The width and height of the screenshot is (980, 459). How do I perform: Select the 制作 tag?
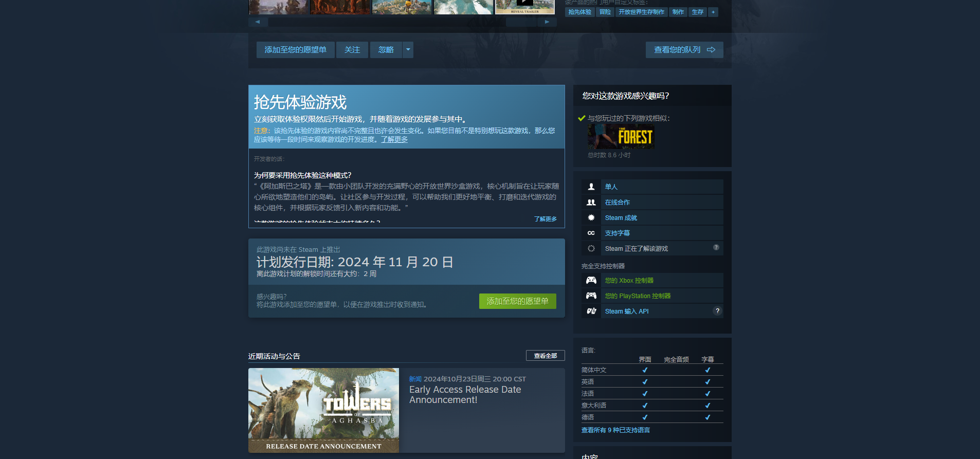[678, 12]
